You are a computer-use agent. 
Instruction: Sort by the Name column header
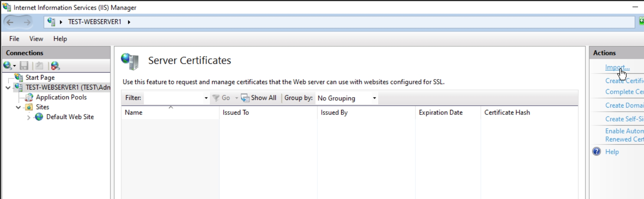tap(170, 113)
